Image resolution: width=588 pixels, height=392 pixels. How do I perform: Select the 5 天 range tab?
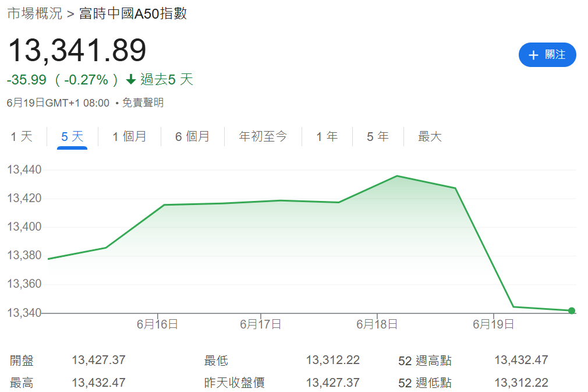click(x=72, y=136)
